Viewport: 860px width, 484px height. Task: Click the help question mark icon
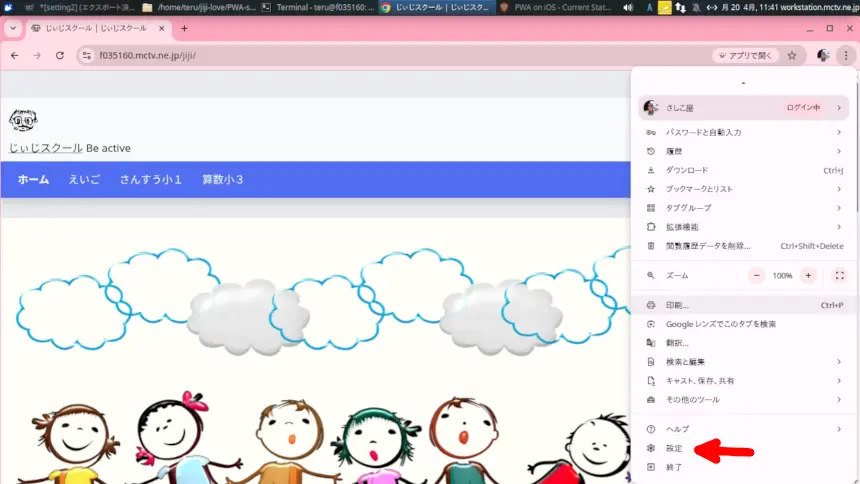pos(651,429)
